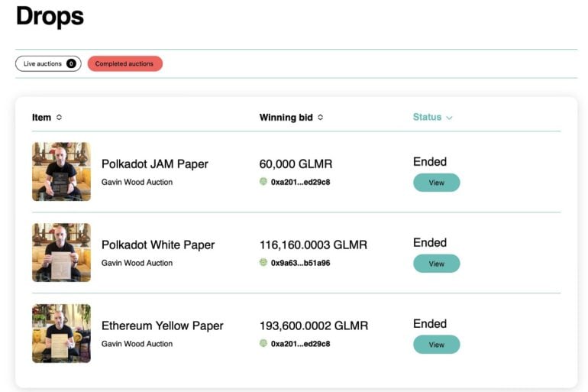
Task: Click the 193,600.0002 GLMR bidder avatar icon
Action: click(263, 343)
